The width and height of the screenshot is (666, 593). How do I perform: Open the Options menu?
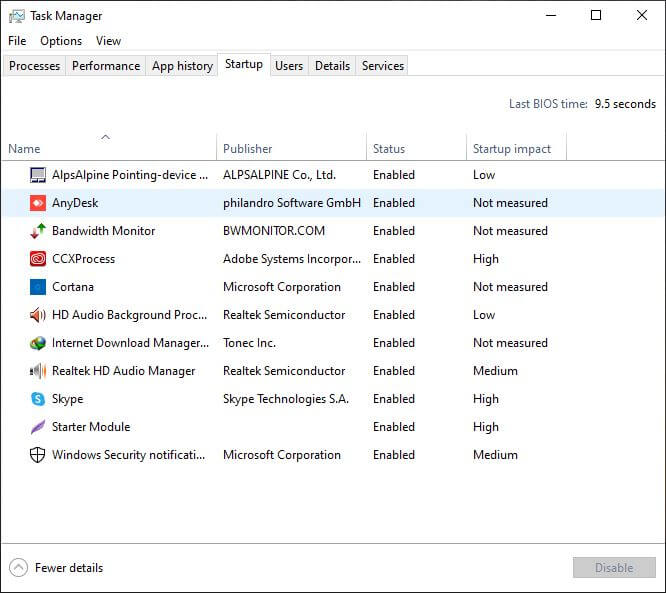coord(61,41)
